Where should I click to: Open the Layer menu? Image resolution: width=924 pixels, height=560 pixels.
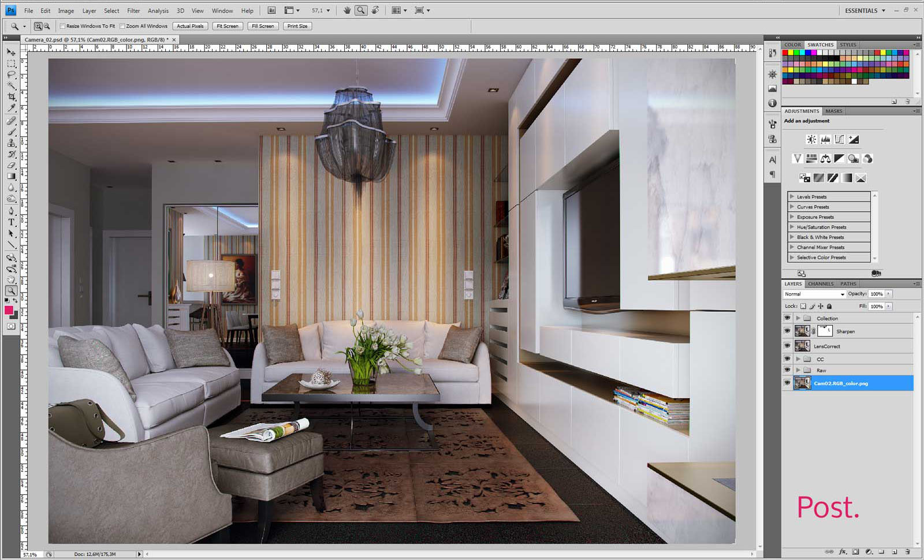tap(89, 10)
